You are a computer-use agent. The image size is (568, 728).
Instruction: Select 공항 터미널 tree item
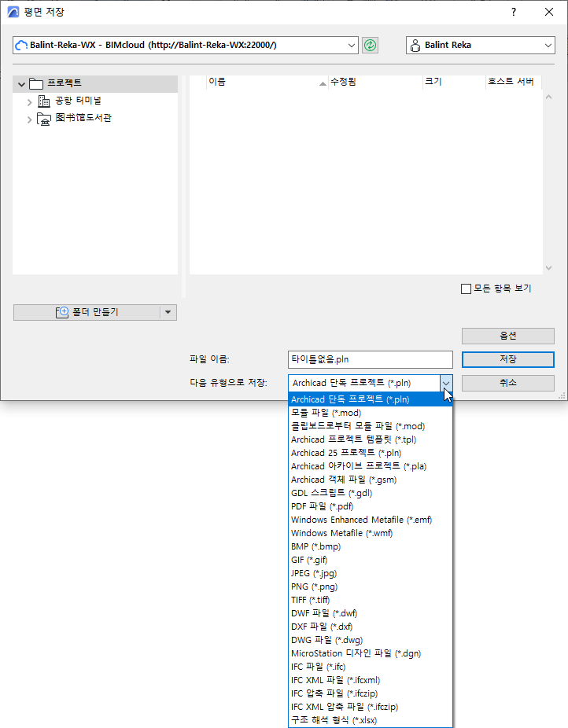click(x=78, y=101)
